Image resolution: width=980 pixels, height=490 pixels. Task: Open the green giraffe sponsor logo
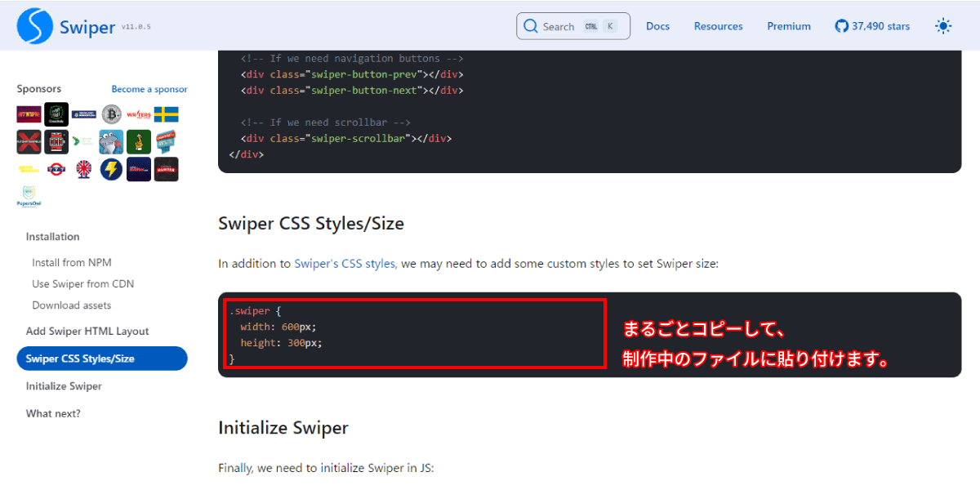tap(139, 142)
